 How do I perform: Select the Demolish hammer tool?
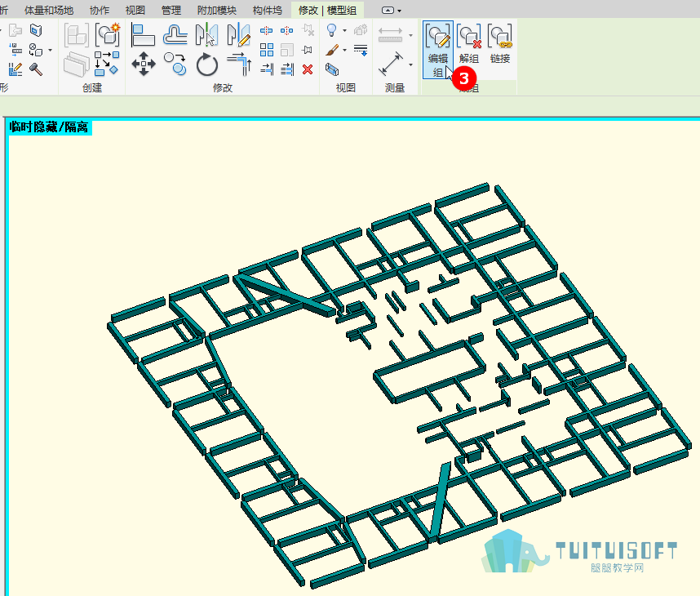[x=36, y=69]
